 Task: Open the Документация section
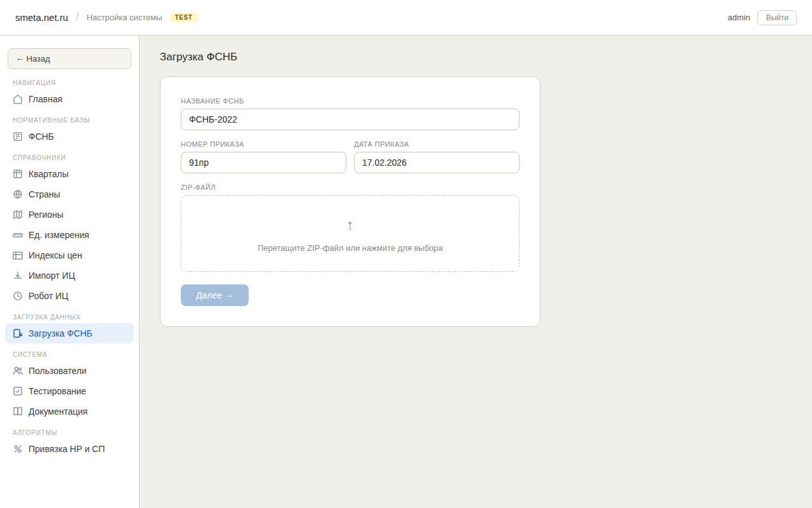pos(58,411)
